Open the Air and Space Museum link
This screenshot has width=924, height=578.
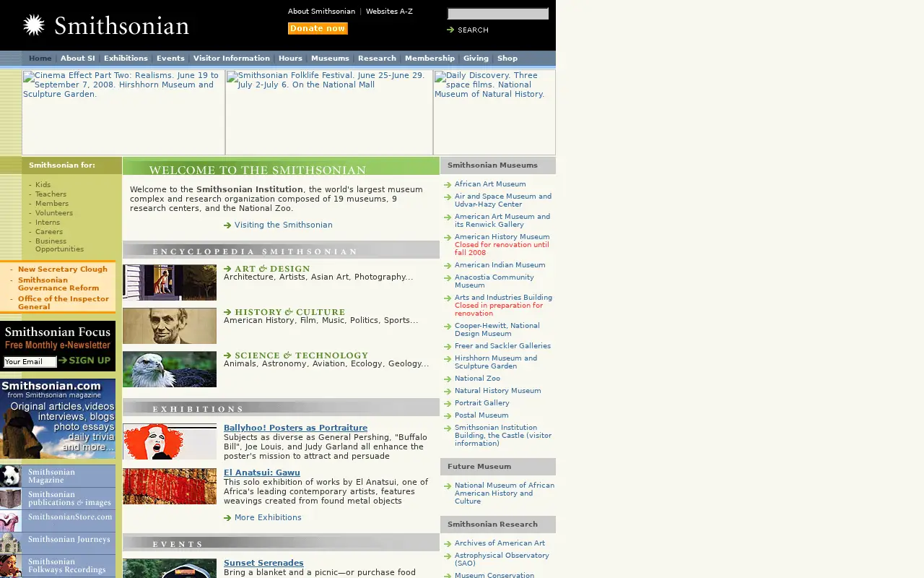point(503,200)
